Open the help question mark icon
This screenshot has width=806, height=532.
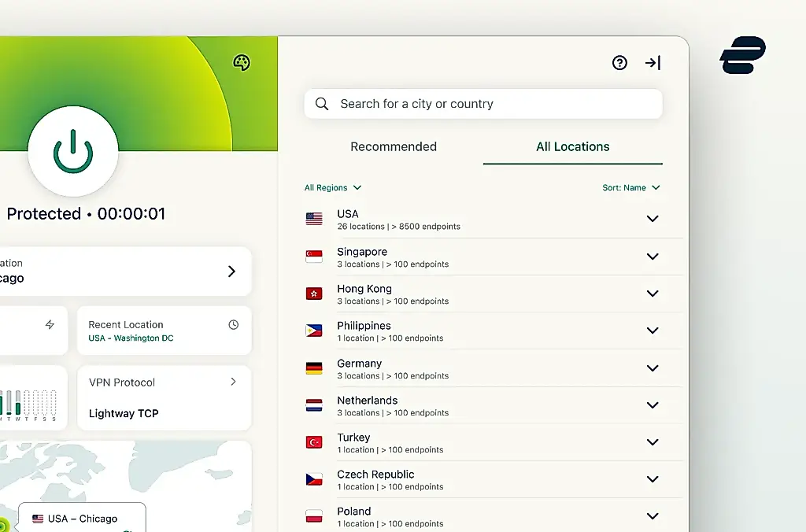pyautogui.click(x=620, y=63)
